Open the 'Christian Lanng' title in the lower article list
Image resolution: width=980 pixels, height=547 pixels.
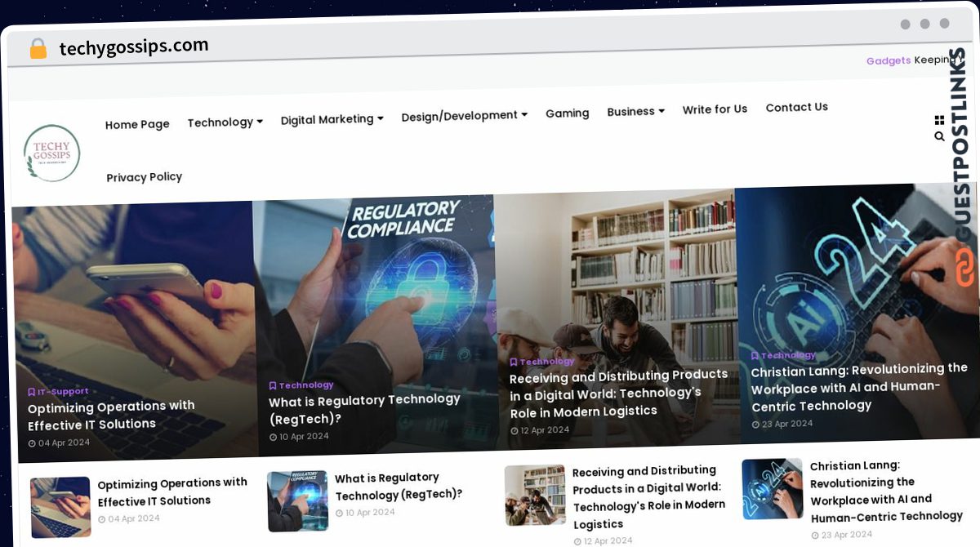click(x=886, y=491)
